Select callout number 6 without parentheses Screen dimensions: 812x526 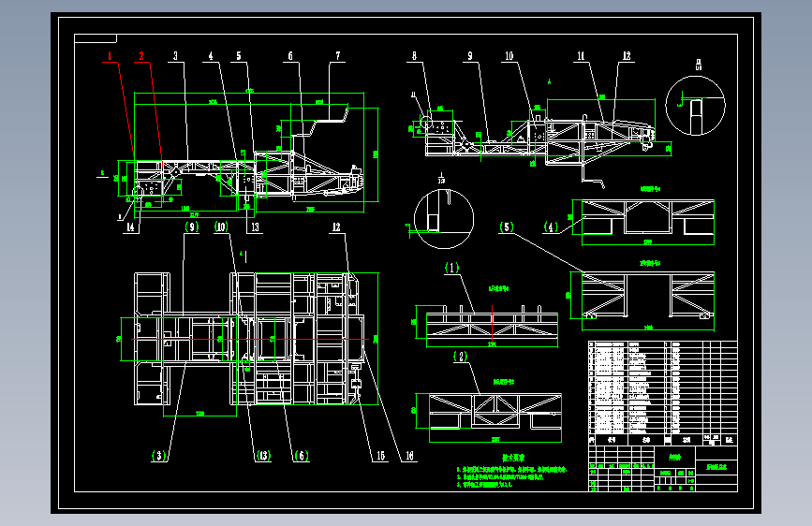pyautogui.click(x=290, y=56)
